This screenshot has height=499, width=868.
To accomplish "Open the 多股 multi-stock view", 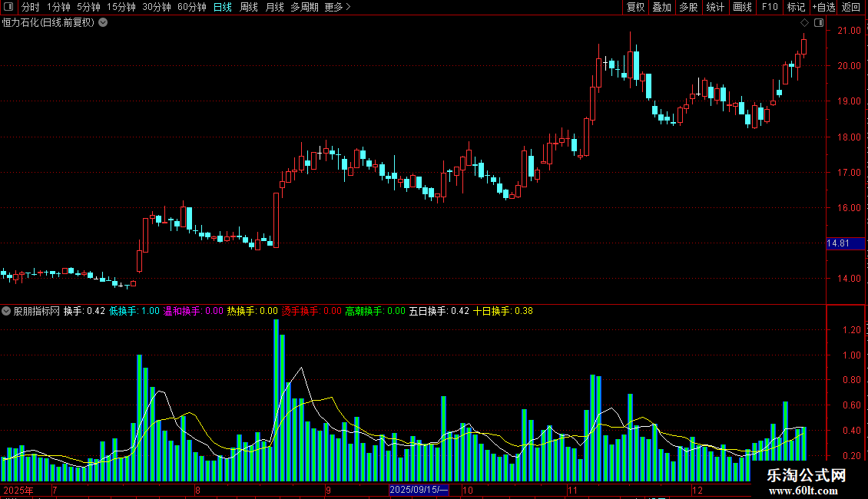I will (x=689, y=7).
